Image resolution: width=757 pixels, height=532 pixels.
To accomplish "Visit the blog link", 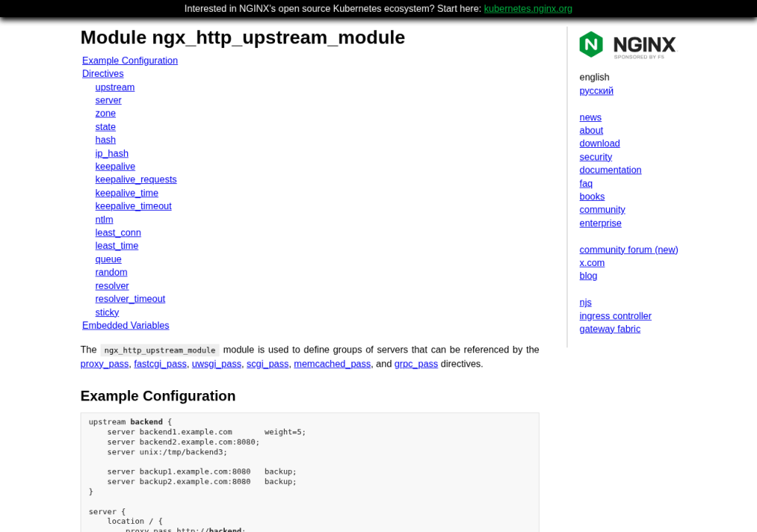I will pos(588,275).
